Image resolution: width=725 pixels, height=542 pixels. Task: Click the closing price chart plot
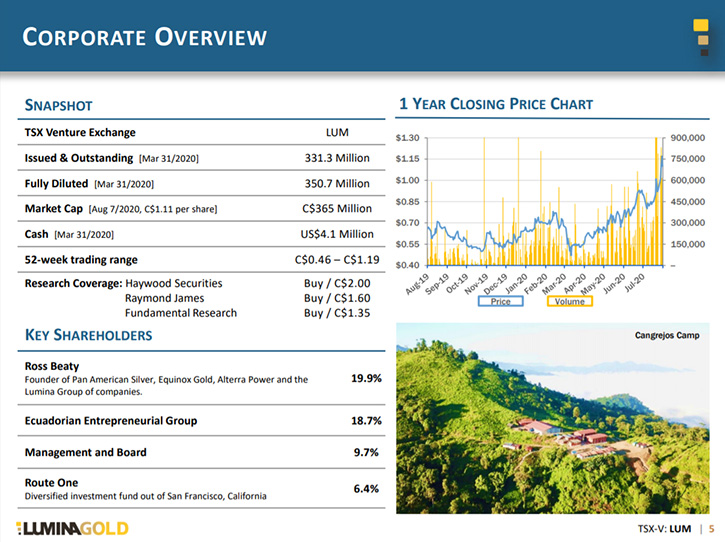pos(545,202)
